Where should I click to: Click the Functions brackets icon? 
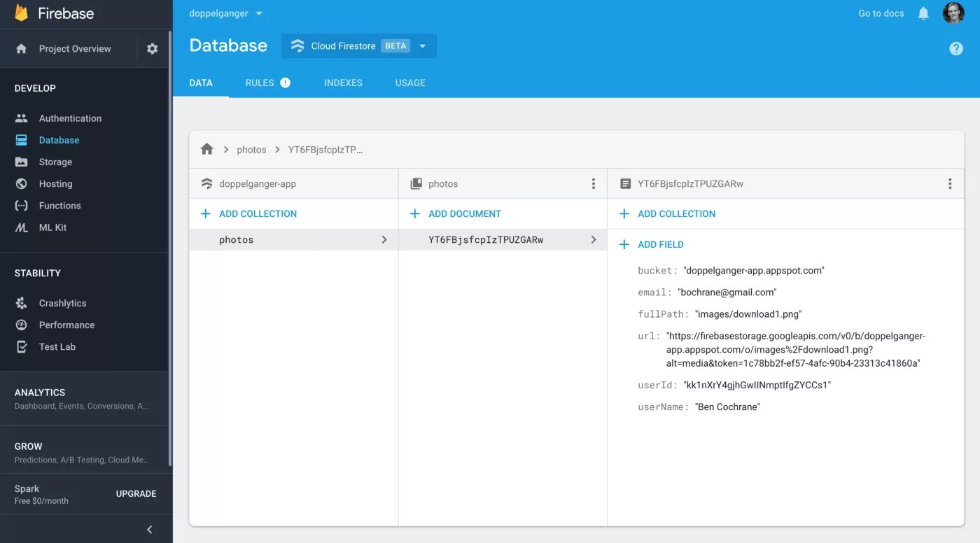point(21,205)
